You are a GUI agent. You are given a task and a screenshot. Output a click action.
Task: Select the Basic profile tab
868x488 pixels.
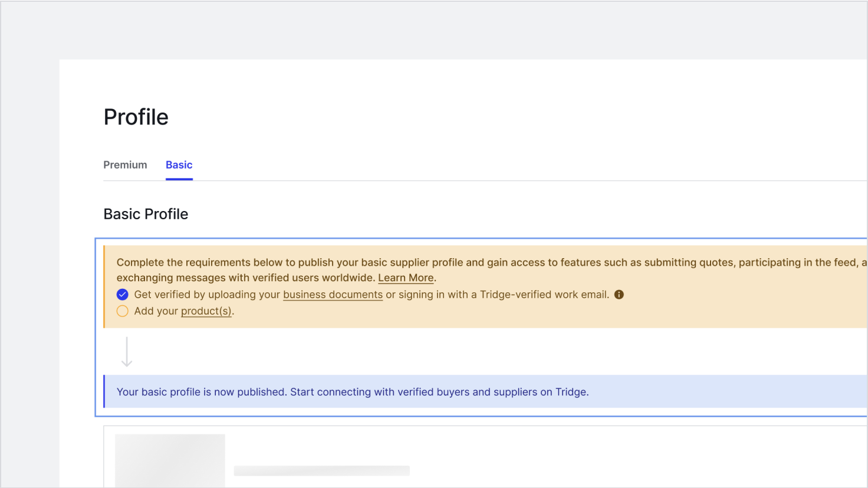click(179, 165)
